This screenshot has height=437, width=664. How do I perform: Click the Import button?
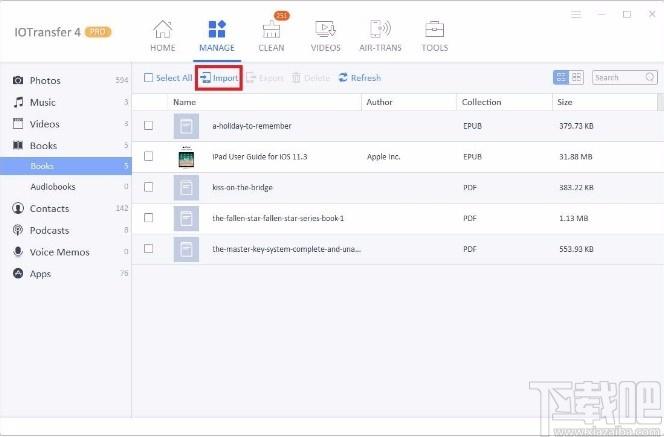pyautogui.click(x=219, y=78)
